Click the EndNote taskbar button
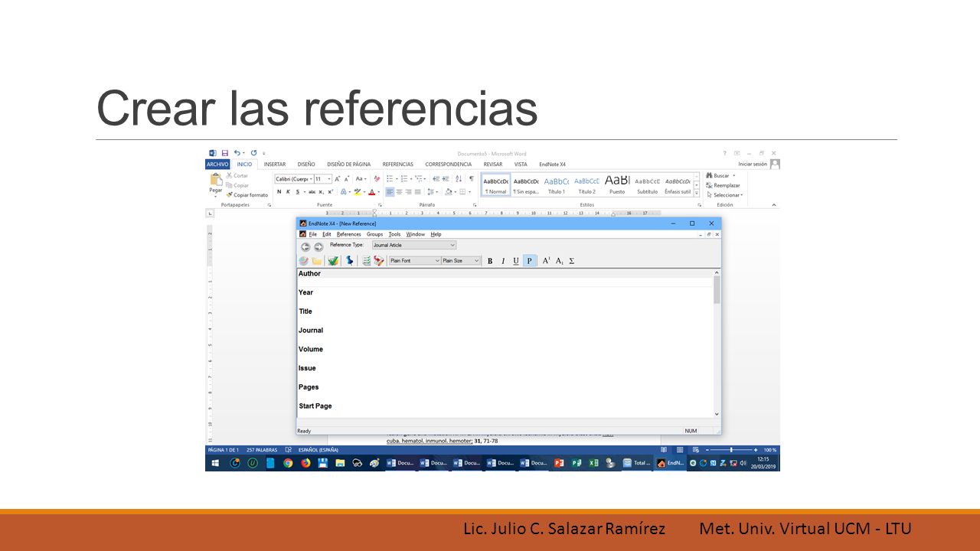 click(671, 463)
